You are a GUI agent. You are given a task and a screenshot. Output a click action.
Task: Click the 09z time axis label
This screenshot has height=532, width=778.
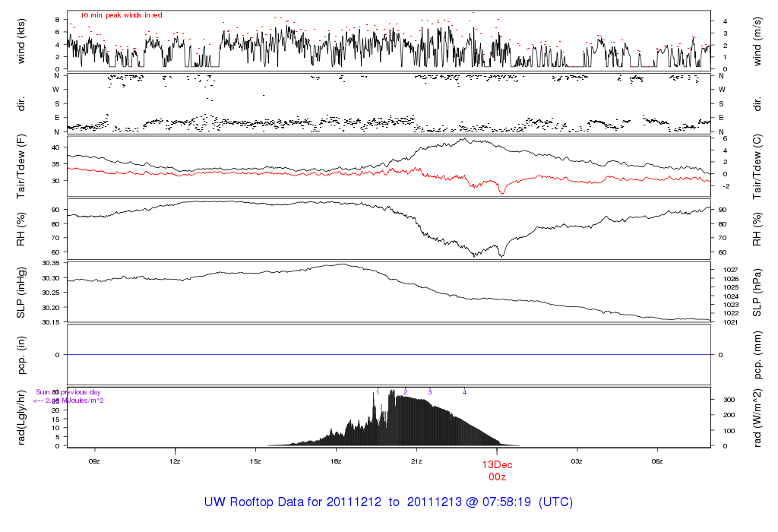(94, 461)
